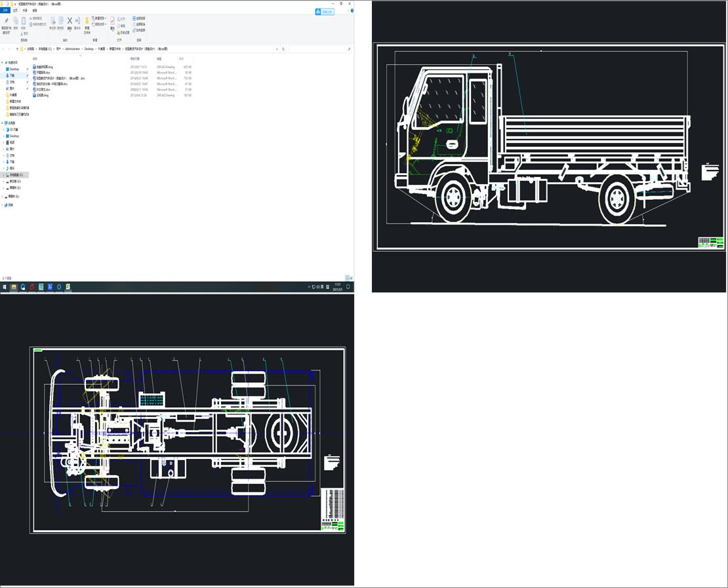The image size is (728, 588).
Task: Click the blue cloud upload button in the title bar
Action: [325, 12]
